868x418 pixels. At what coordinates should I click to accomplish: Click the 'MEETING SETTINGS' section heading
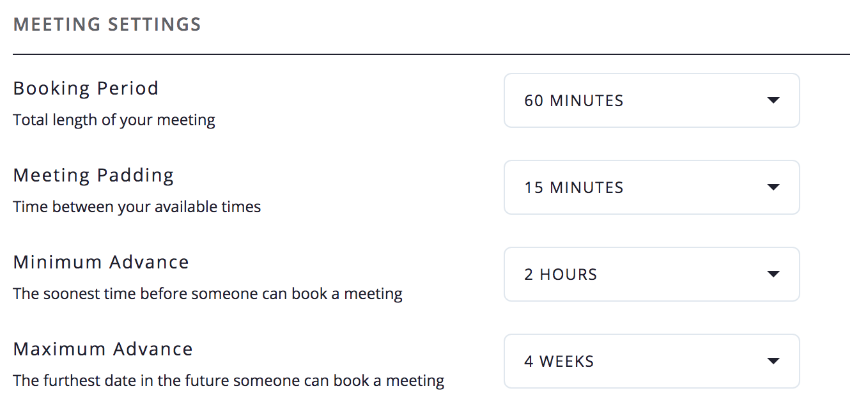(x=107, y=24)
